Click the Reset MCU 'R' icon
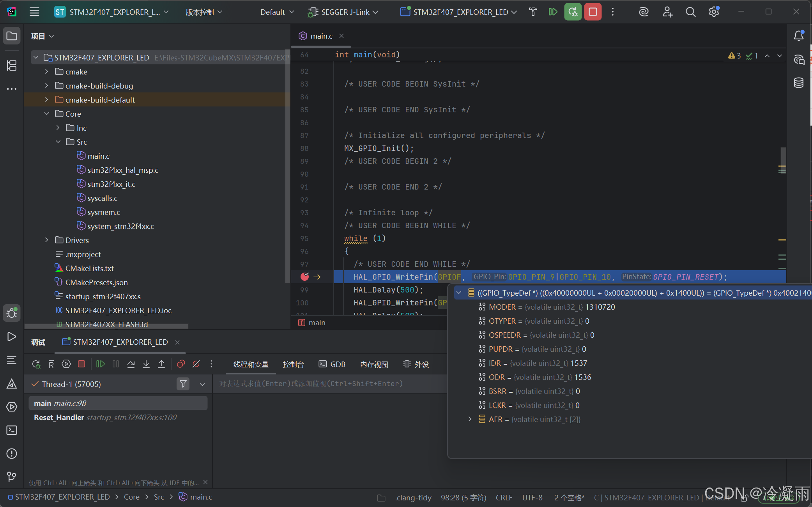Image resolution: width=812 pixels, height=507 pixels. coord(51,364)
